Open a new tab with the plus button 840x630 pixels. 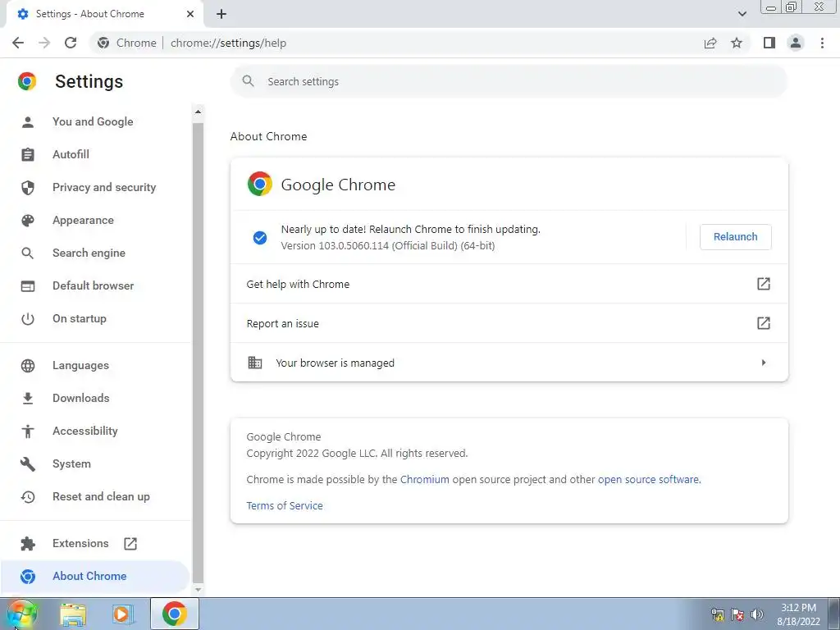coord(221,14)
